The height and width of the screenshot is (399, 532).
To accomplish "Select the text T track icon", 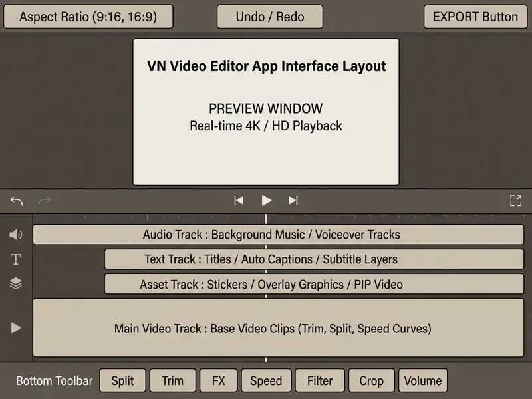I will [15, 259].
